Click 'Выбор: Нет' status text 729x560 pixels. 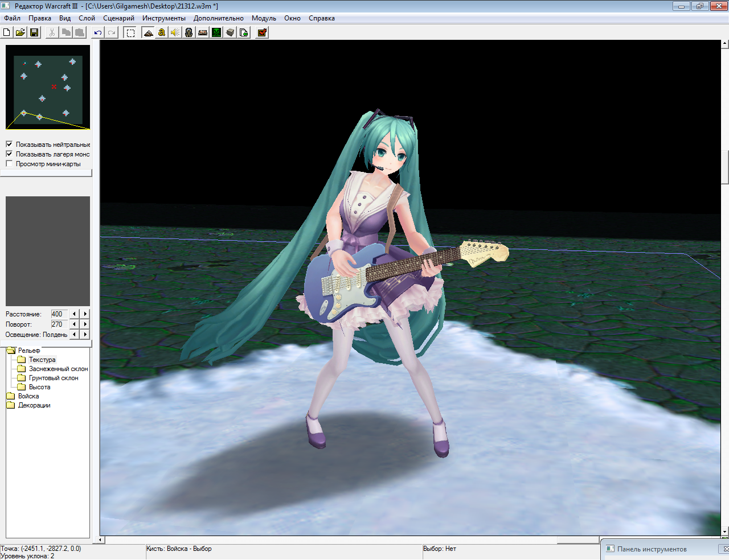tap(440, 549)
